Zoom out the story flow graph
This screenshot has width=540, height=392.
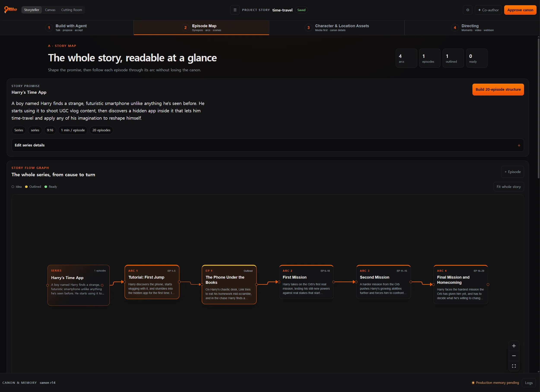(514, 356)
